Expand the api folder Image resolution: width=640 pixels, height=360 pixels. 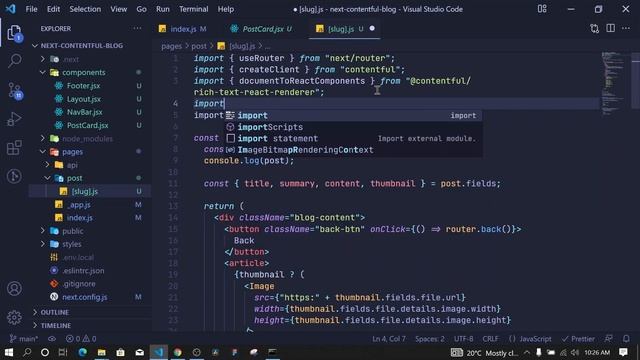click(x=48, y=165)
